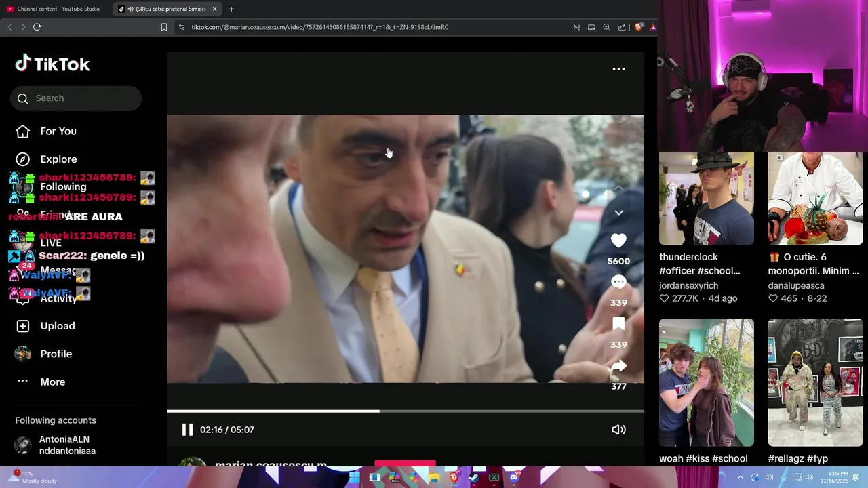Click the 277.7K likes heart count
The width and height of the screenshot is (868, 488).
pyautogui.click(x=679, y=298)
